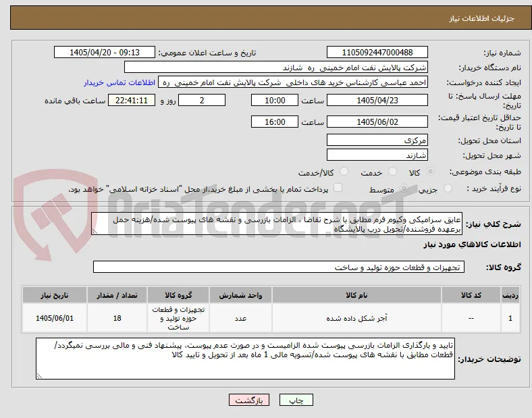532x418 pixels.
Task: Click the buyer notes text area
Action: [x=245, y=359]
